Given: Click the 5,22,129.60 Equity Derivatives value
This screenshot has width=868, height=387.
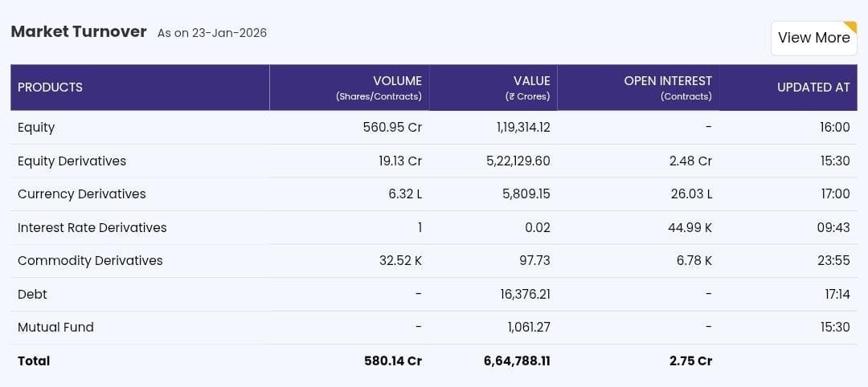Looking at the screenshot, I should click(x=518, y=161).
